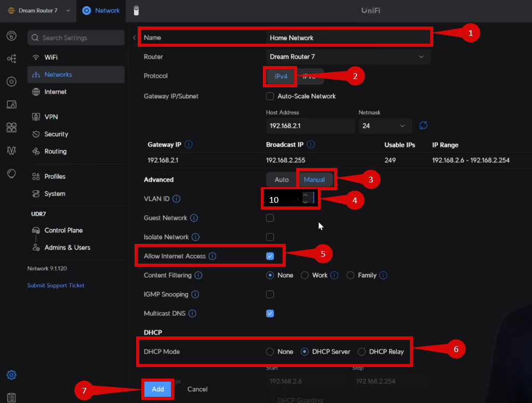Open VPN settings
This screenshot has width=532, height=403.
coord(76,117)
